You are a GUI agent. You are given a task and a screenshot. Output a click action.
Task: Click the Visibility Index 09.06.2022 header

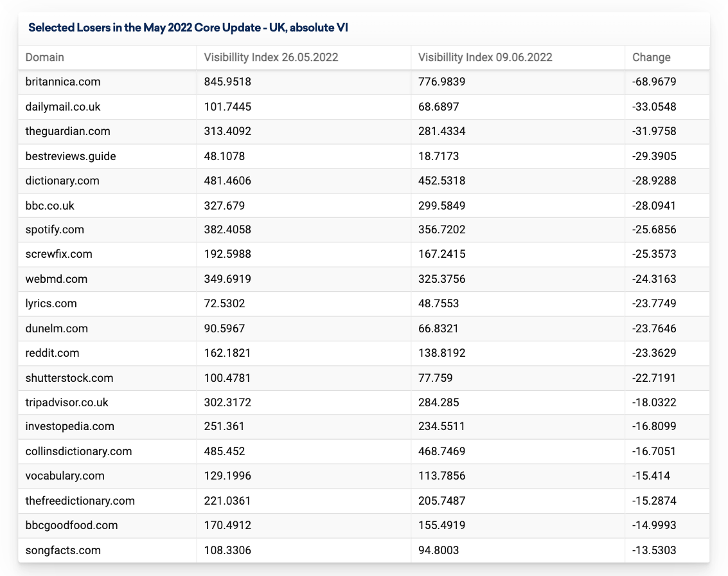485,57
